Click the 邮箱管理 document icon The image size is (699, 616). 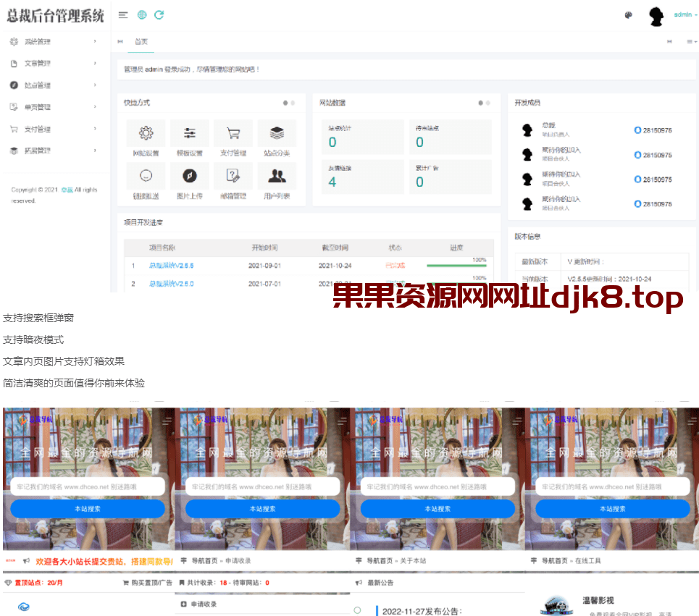233,176
